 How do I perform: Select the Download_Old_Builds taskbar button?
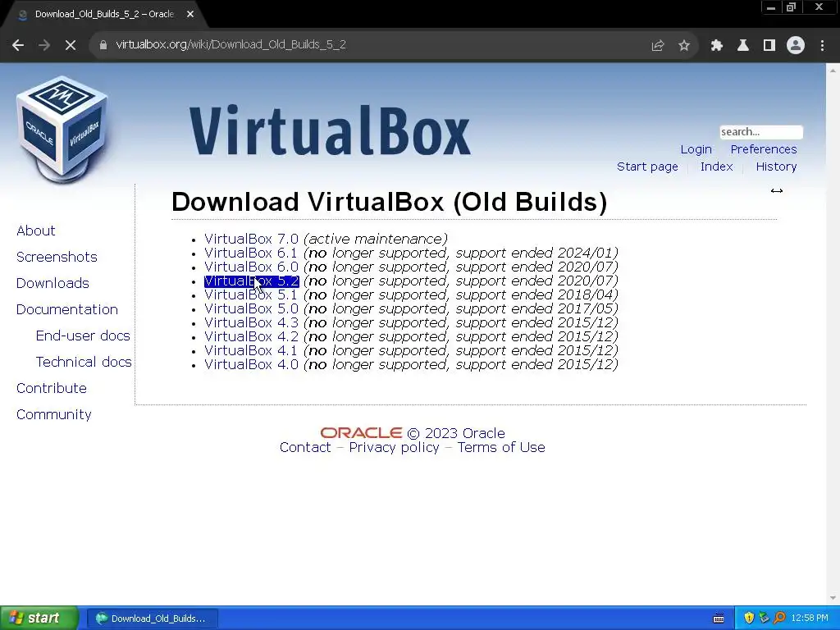152,619
